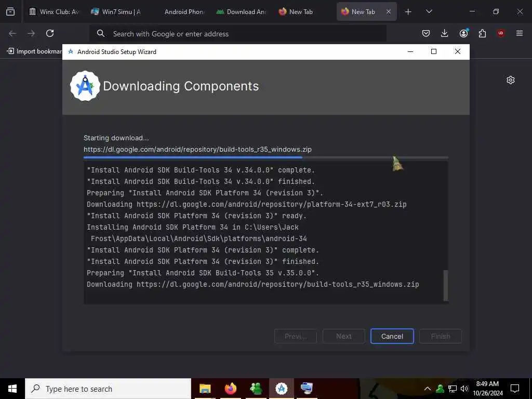Open Firefox downloads panel
The width and height of the screenshot is (532, 399).
pyautogui.click(x=445, y=33)
